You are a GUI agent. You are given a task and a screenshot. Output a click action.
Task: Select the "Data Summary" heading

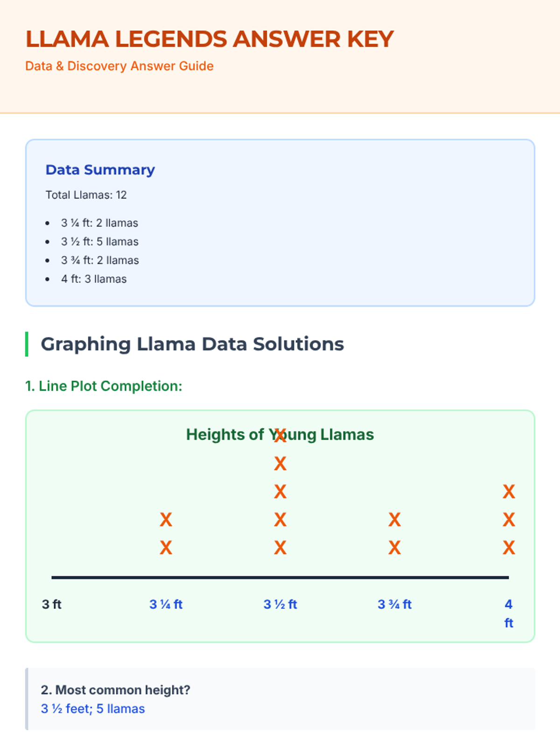coord(100,170)
